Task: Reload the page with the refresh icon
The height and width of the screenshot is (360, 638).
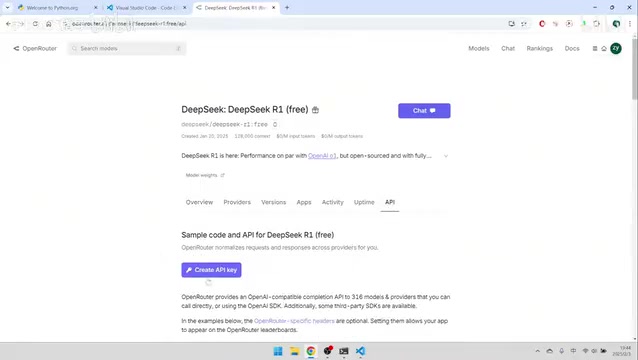Action: click(x=35, y=24)
